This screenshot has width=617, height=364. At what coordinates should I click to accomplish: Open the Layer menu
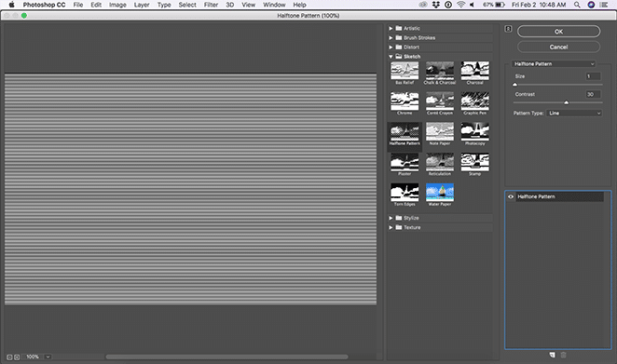point(142,5)
